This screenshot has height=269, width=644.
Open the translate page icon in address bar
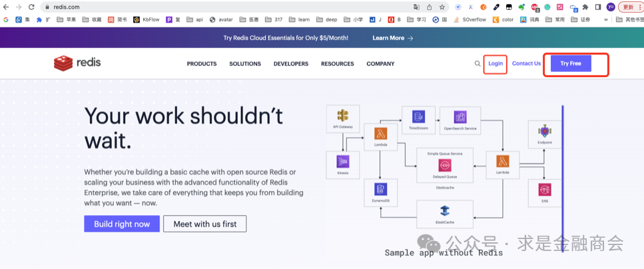[x=416, y=7]
